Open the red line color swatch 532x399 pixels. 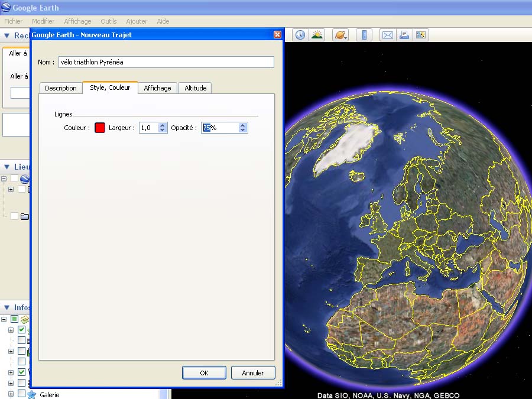coord(100,128)
